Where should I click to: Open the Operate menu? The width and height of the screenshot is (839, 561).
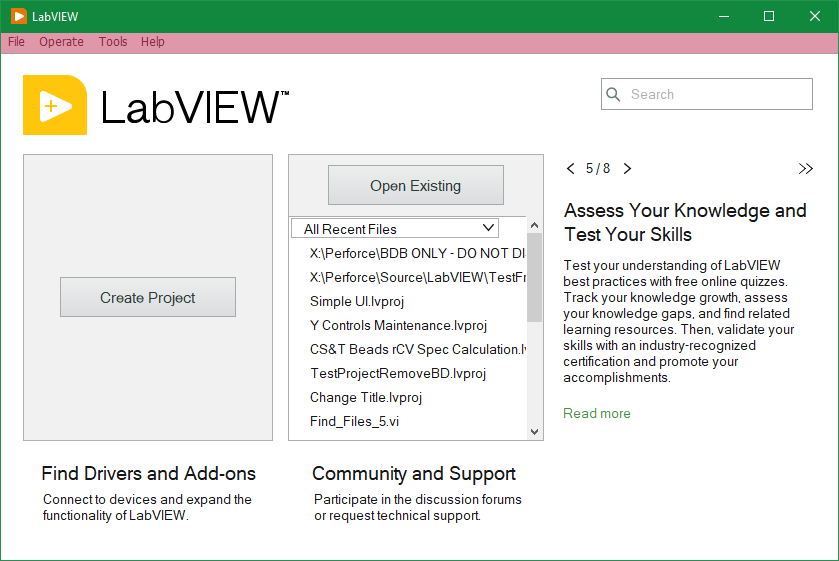pyautogui.click(x=61, y=42)
